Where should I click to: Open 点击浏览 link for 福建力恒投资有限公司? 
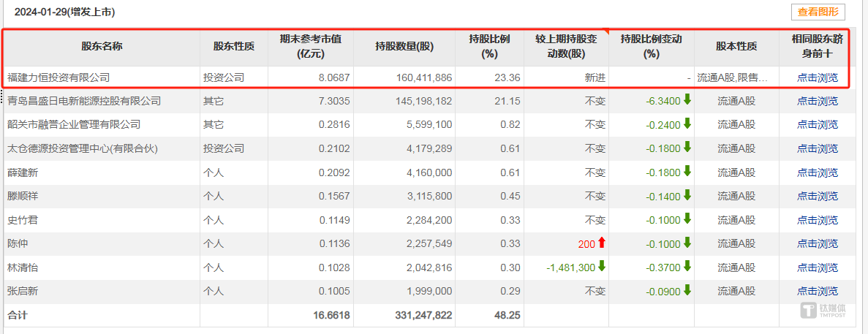click(x=817, y=78)
